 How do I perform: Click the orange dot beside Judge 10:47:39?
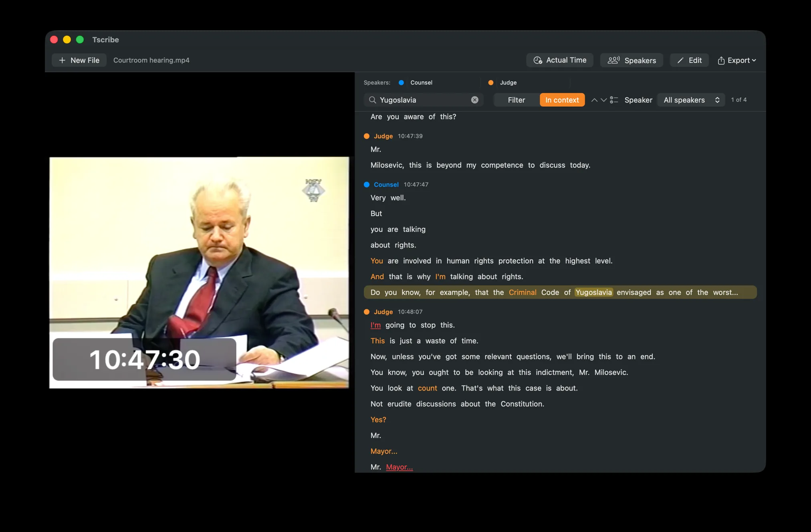click(x=366, y=136)
